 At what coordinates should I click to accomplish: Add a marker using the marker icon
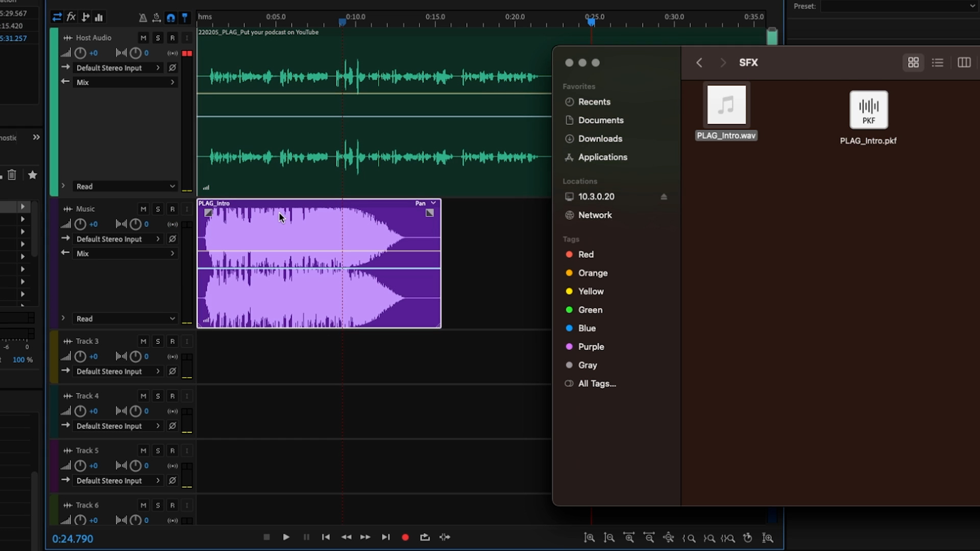185,17
